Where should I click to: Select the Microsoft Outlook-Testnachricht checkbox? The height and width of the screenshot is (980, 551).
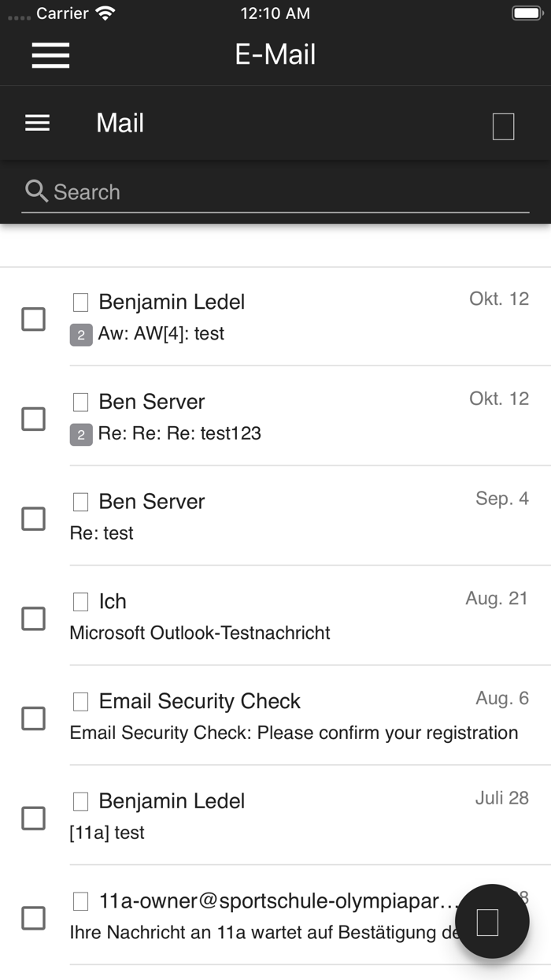click(33, 618)
